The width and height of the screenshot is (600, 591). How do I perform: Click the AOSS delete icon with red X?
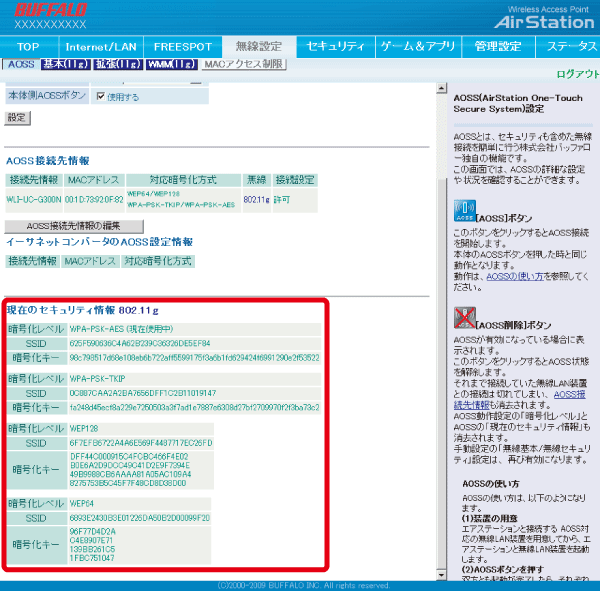click(465, 318)
